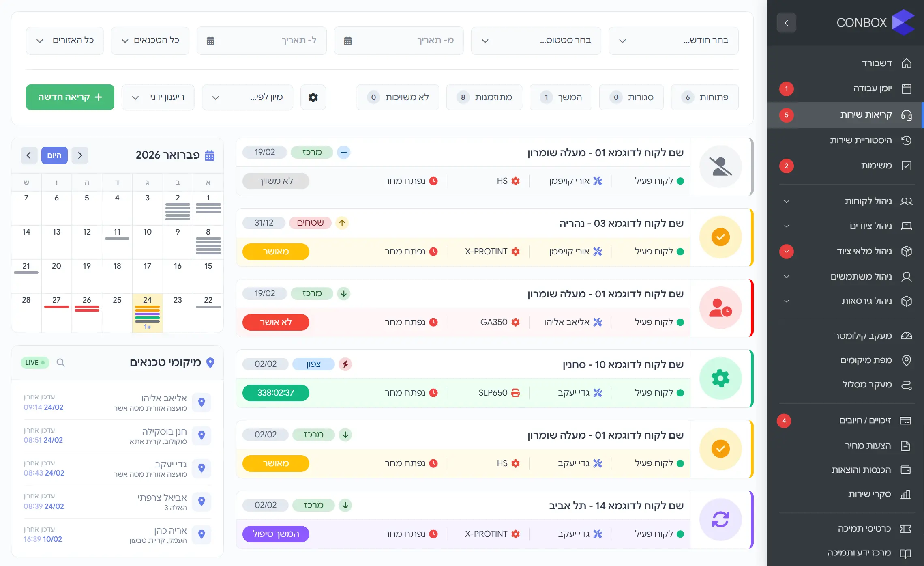Toggle the פתוחות status filter chip

click(705, 97)
